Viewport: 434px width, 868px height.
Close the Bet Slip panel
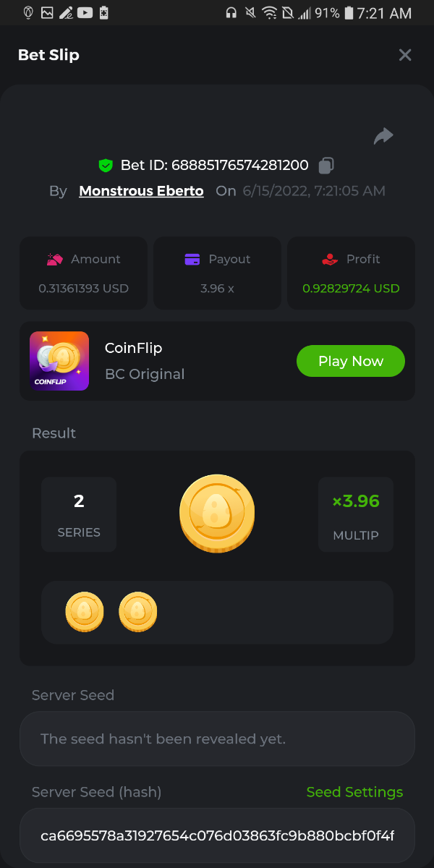405,55
